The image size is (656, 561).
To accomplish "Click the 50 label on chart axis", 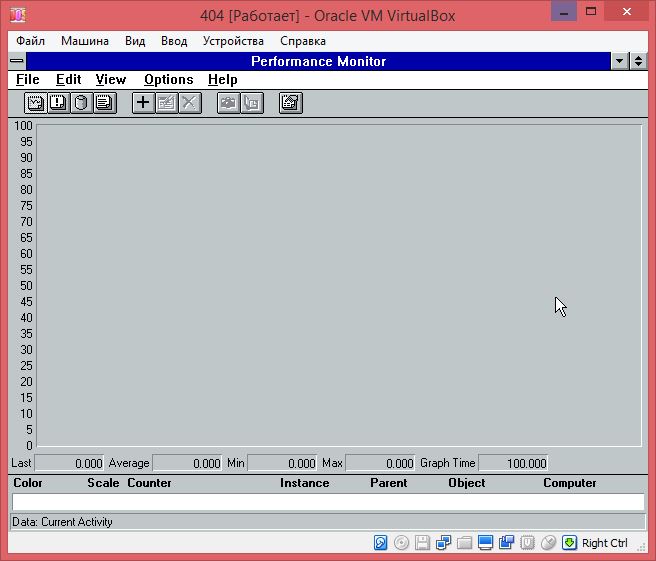I will (x=26, y=286).
